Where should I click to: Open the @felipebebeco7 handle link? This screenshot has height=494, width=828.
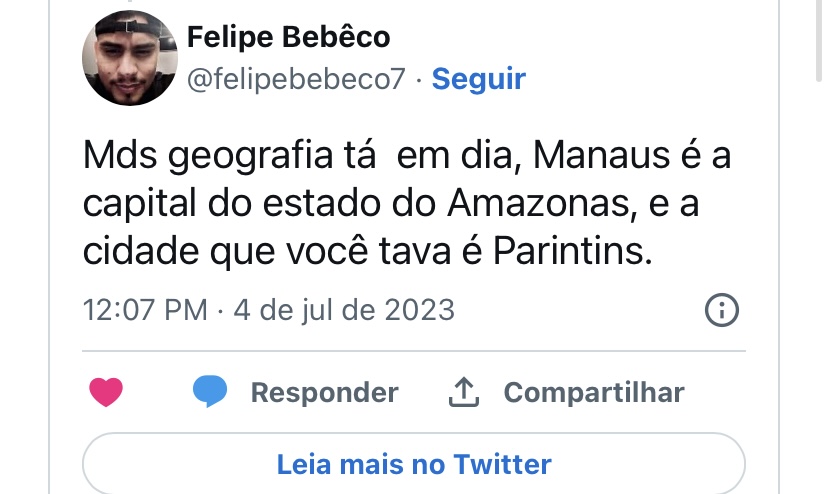point(295,80)
